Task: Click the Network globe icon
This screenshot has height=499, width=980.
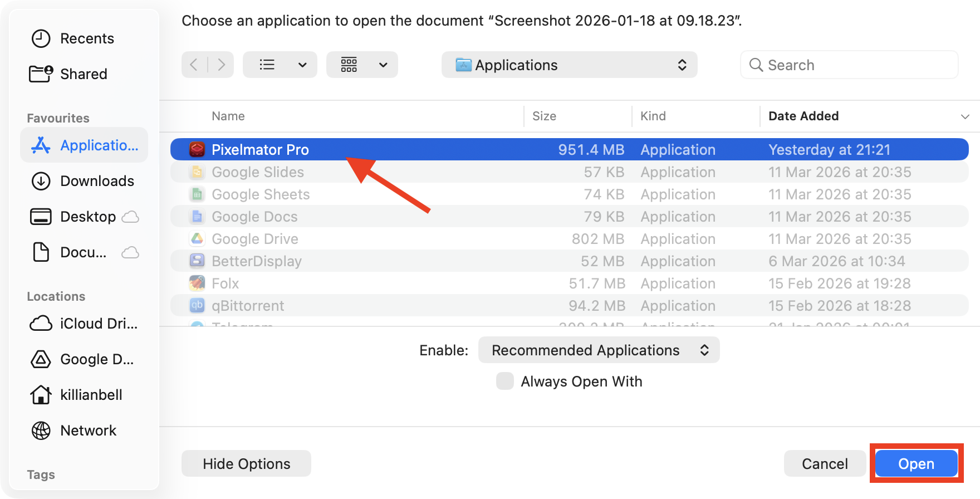Action: pos(41,430)
